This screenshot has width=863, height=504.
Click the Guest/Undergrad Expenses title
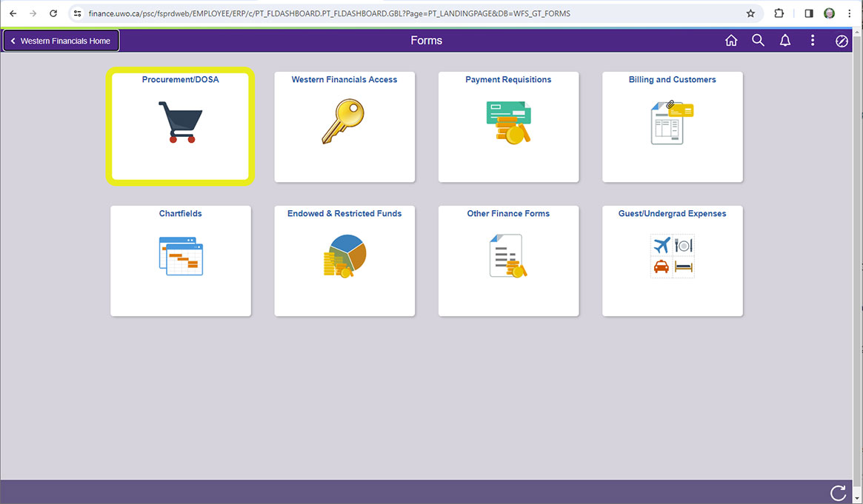click(673, 214)
